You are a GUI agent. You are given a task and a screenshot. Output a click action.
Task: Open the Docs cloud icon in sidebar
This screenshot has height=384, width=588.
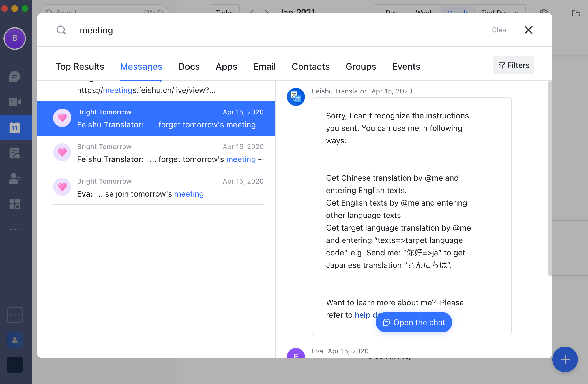tap(15, 153)
